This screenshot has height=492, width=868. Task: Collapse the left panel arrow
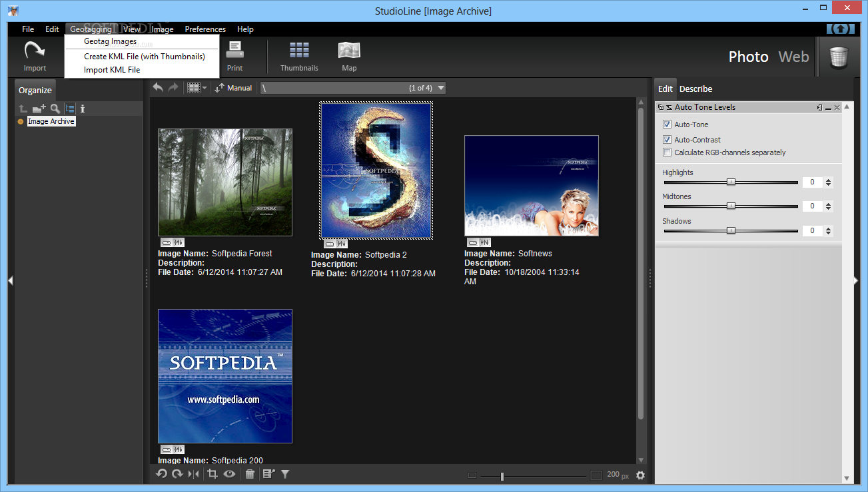(11, 281)
